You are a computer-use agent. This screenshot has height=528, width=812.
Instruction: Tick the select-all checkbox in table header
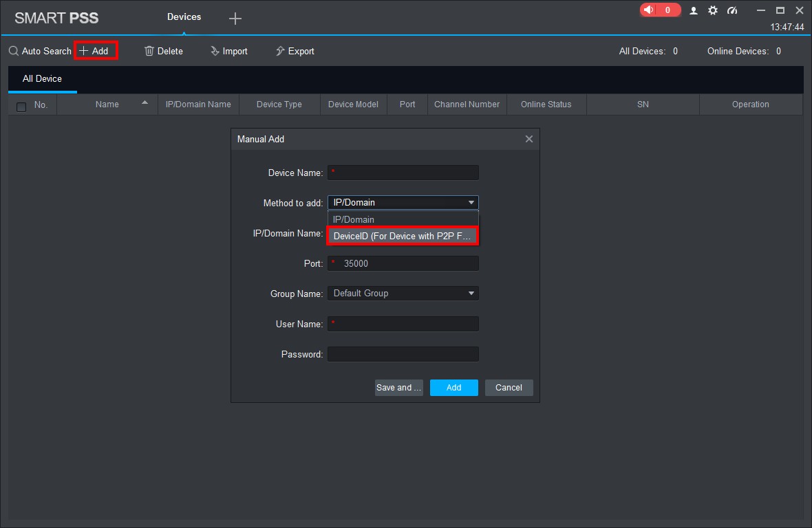21,107
